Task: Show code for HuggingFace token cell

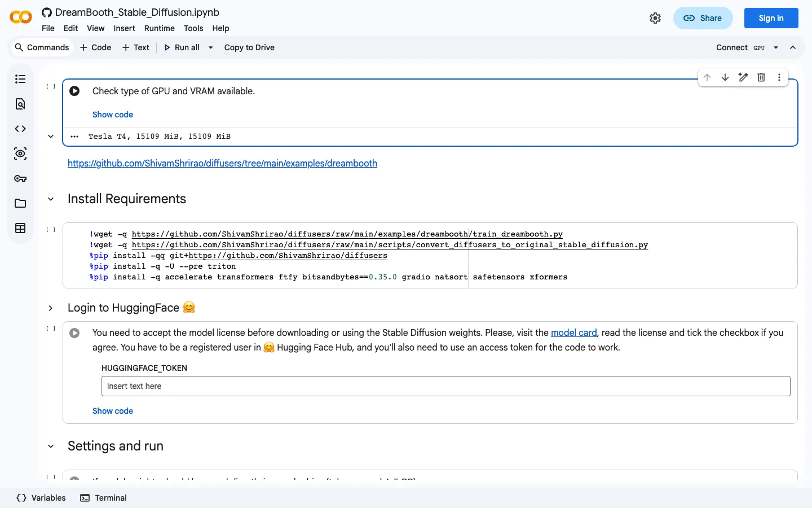Action: [113, 411]
